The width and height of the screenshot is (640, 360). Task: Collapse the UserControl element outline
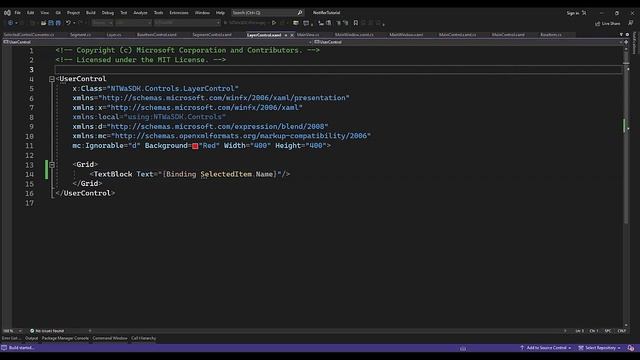(52, 79)
